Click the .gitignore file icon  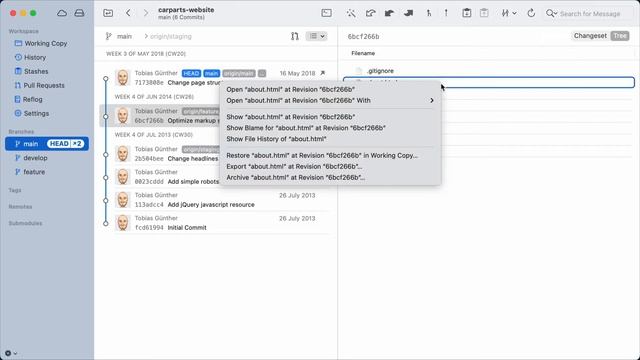(x=358, y=71)
